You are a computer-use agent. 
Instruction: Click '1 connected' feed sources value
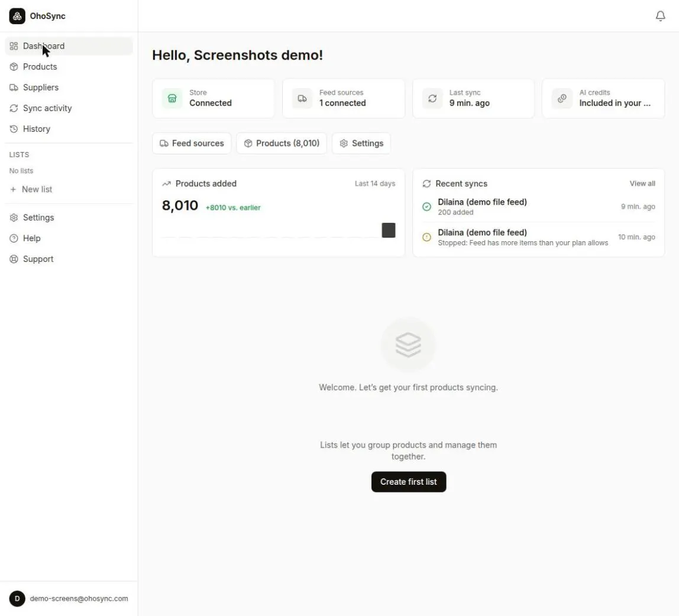(342, 103)
